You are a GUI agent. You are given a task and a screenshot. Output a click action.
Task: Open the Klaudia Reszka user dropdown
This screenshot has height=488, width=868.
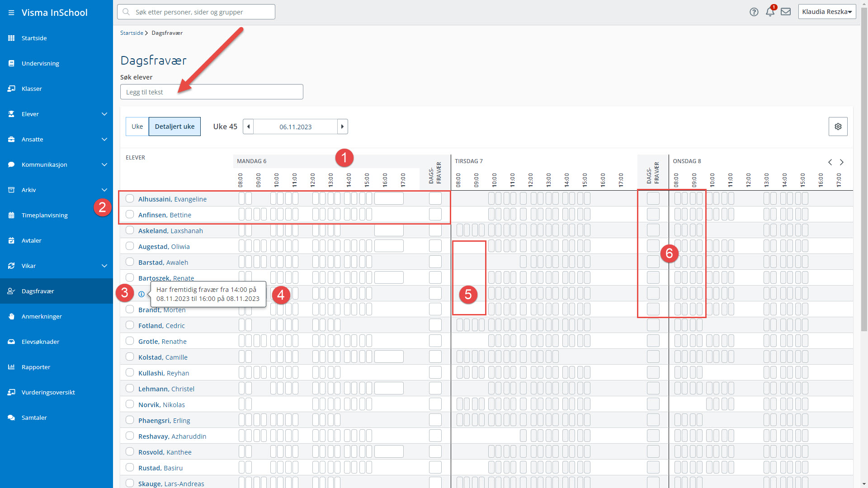tap(827, 12)
